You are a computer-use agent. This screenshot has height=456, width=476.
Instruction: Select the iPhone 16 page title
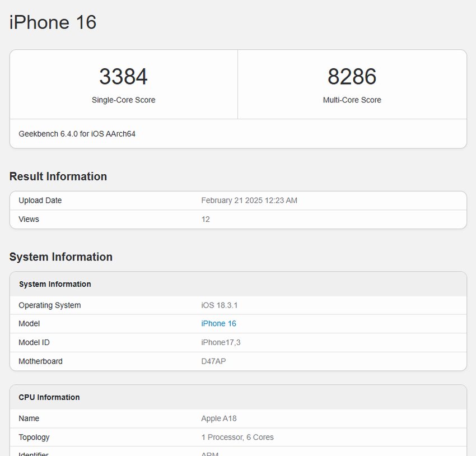(x=52, y=22)
